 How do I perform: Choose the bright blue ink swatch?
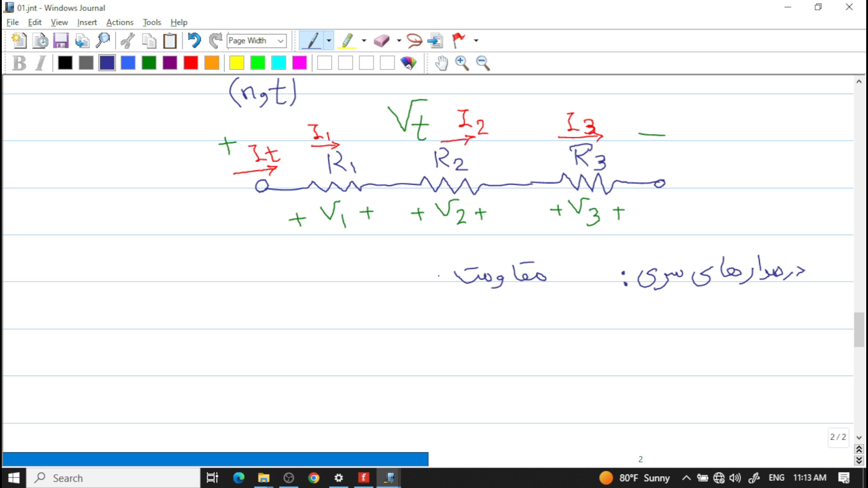click(128, 63)
